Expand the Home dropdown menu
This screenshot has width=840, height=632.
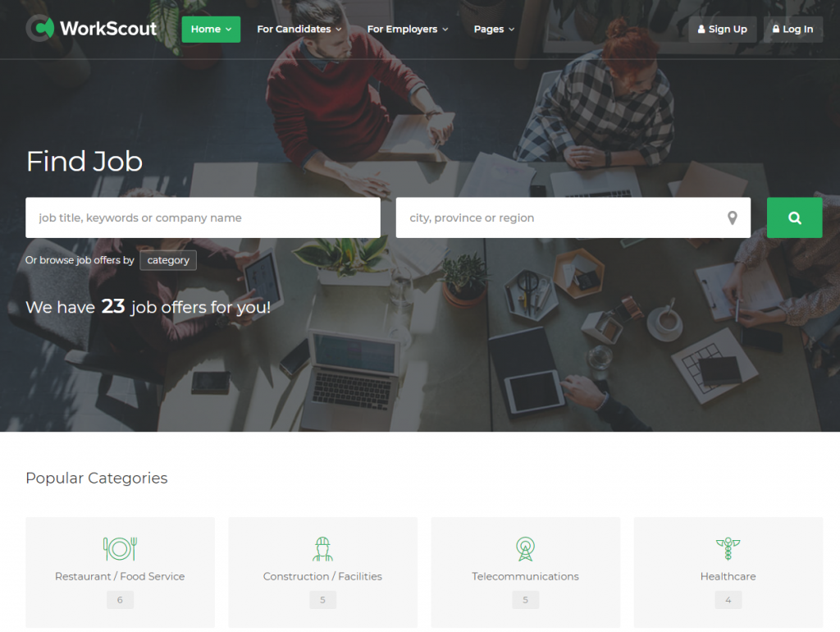[211, 29]
